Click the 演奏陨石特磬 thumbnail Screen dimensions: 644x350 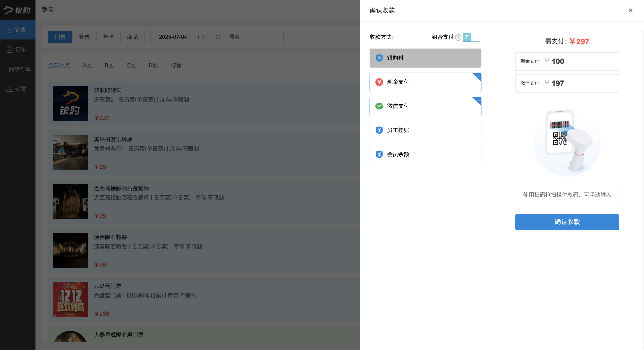[x=70, y=251]
